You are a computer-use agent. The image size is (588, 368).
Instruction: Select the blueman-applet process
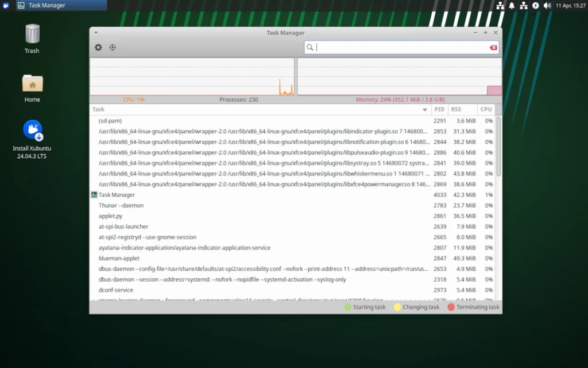292,258
